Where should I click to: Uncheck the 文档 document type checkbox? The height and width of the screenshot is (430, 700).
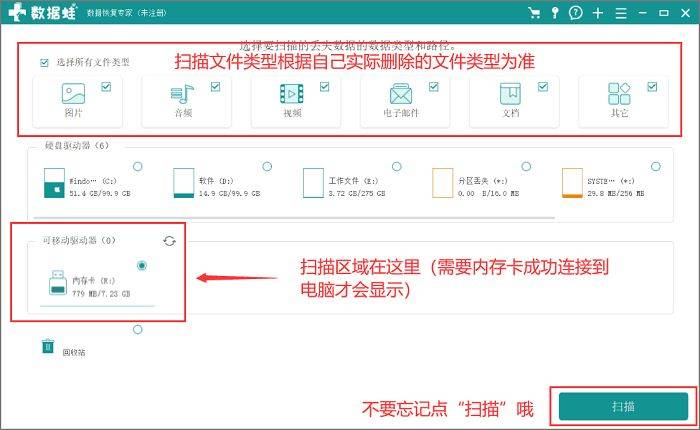(x=543, y=87)
